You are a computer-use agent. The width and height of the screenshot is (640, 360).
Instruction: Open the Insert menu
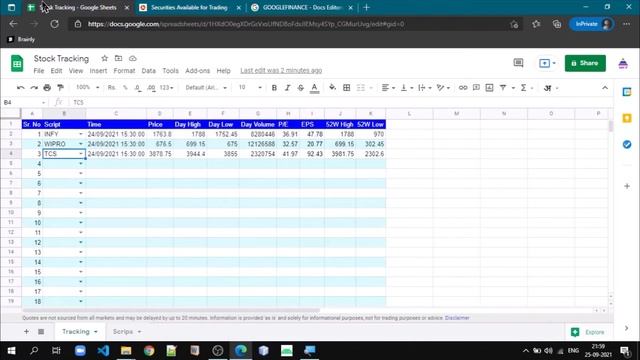coord(98,71)
